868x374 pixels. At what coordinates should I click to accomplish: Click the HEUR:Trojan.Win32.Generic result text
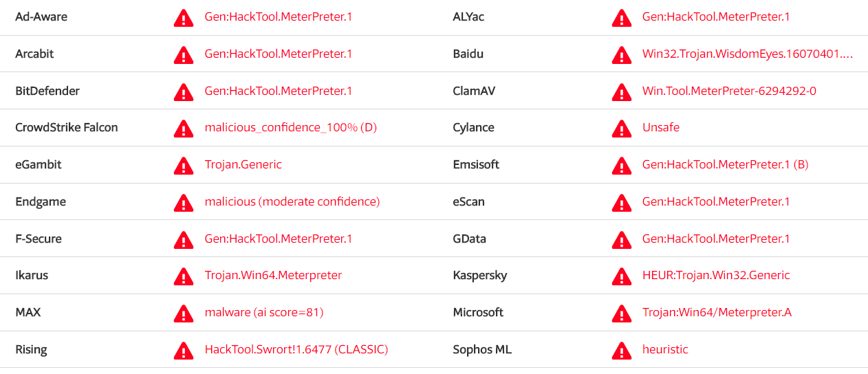(x=716, y=275)
